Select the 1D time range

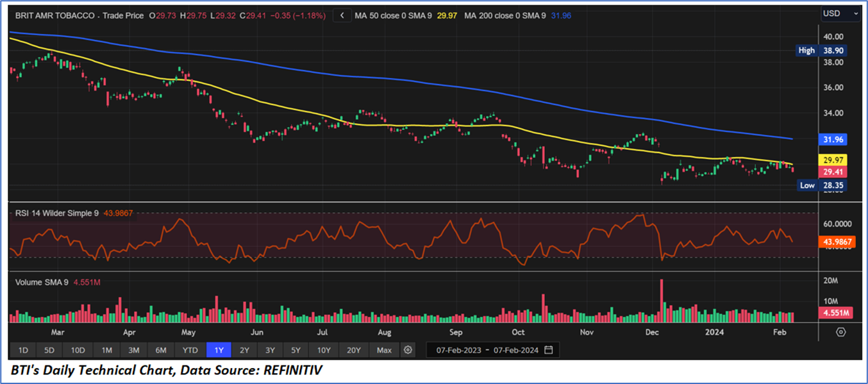pyautogui.click(x=22, y=350)
